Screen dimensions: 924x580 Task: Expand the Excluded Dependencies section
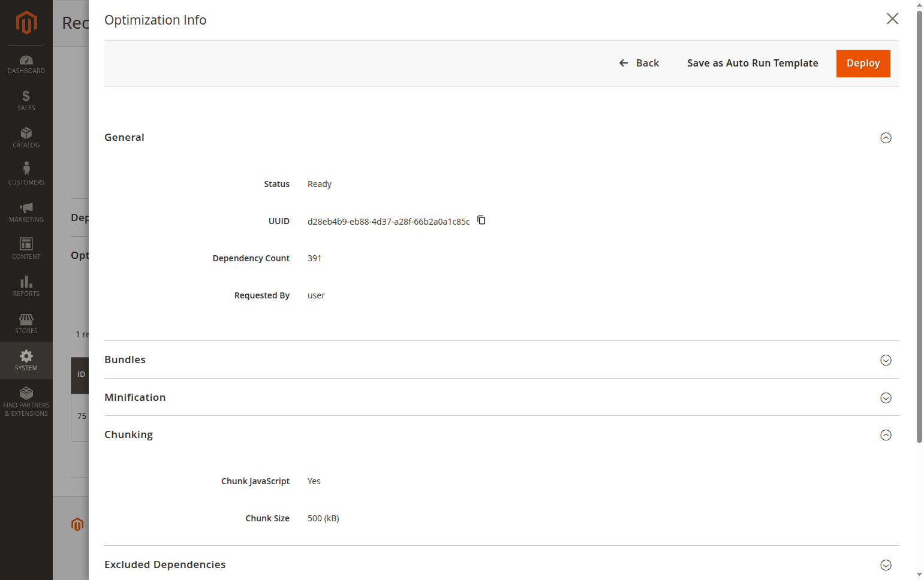coord(886,565)
